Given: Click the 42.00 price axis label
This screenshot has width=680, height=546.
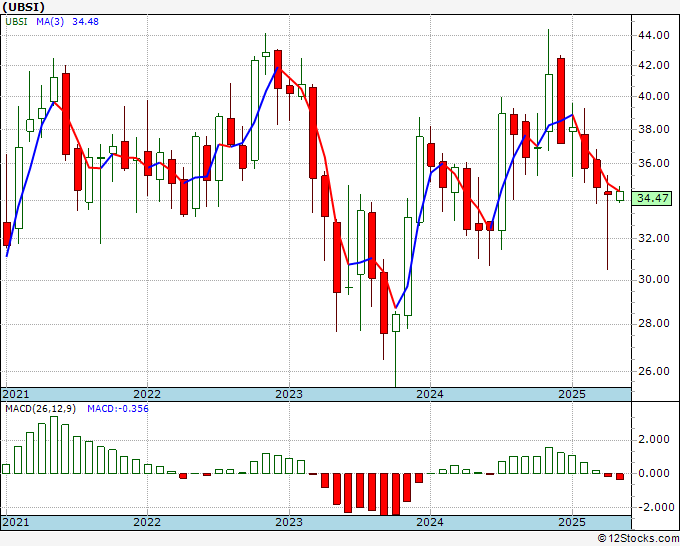Looking at the screenshot, I should pyautogui.click(x=654, y=65).
